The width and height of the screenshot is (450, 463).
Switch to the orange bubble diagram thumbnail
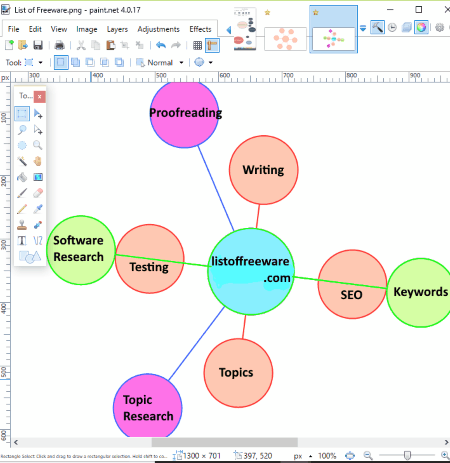tap(285, 39)
